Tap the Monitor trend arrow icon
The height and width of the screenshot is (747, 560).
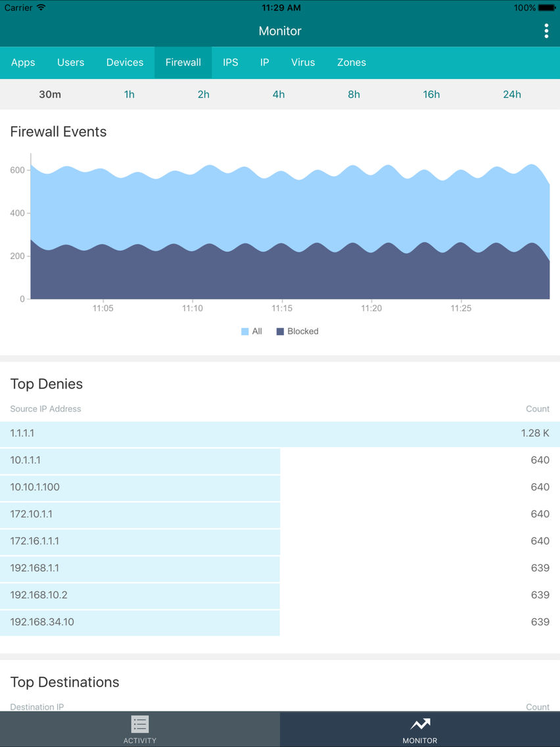click(420, 723)
